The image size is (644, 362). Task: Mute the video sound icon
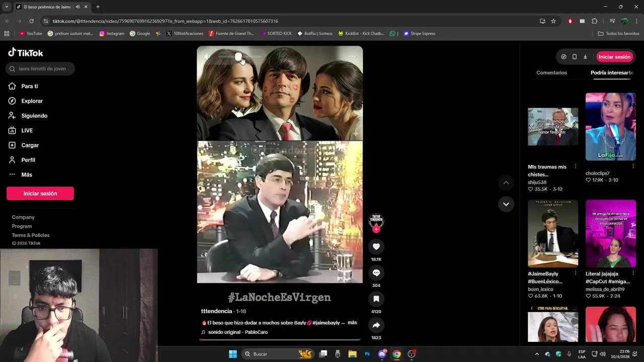click(x=206, y=57)
